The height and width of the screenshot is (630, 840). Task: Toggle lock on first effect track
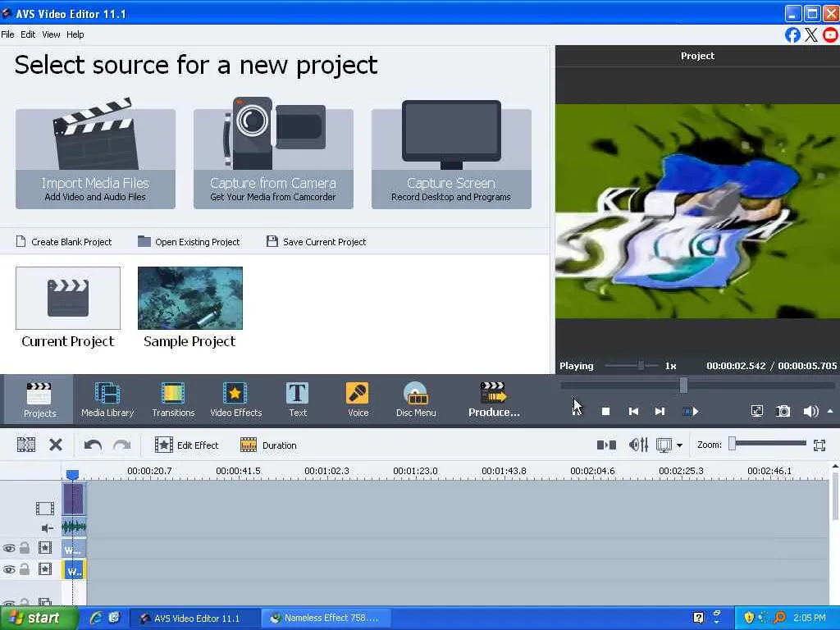(25, 547)
